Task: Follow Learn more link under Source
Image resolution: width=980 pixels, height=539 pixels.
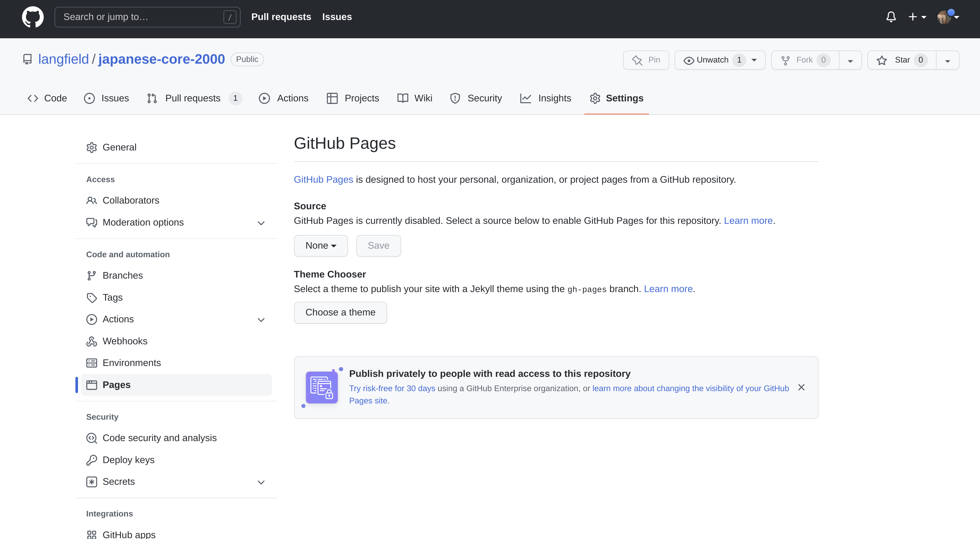Action: pos(748,220)
